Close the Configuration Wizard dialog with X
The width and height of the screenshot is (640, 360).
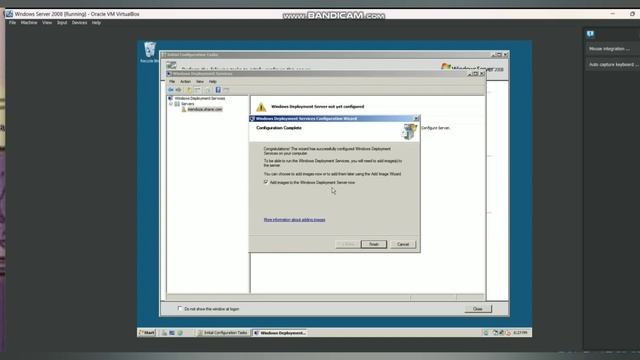tap(416, 118)
